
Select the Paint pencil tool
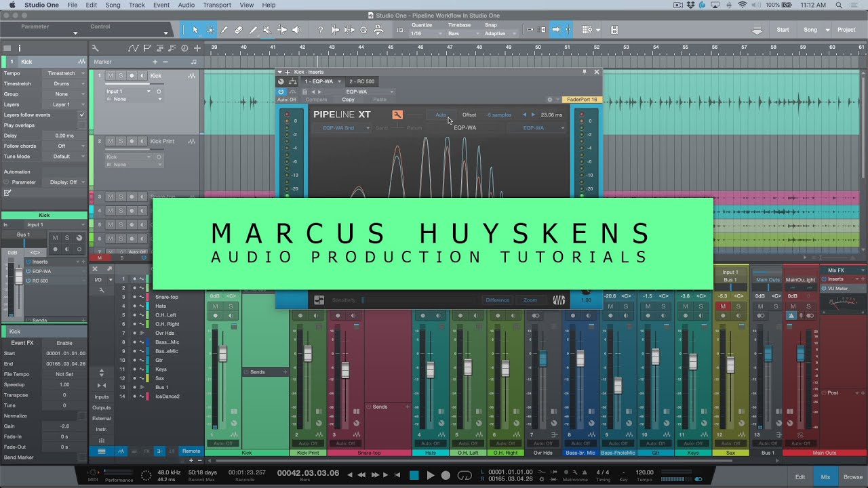(253, 30)
